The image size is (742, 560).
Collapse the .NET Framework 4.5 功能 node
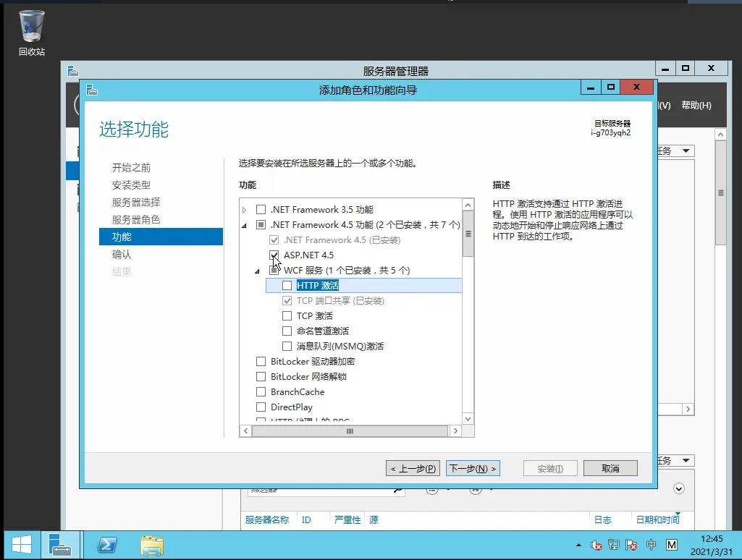pos(245,225)
